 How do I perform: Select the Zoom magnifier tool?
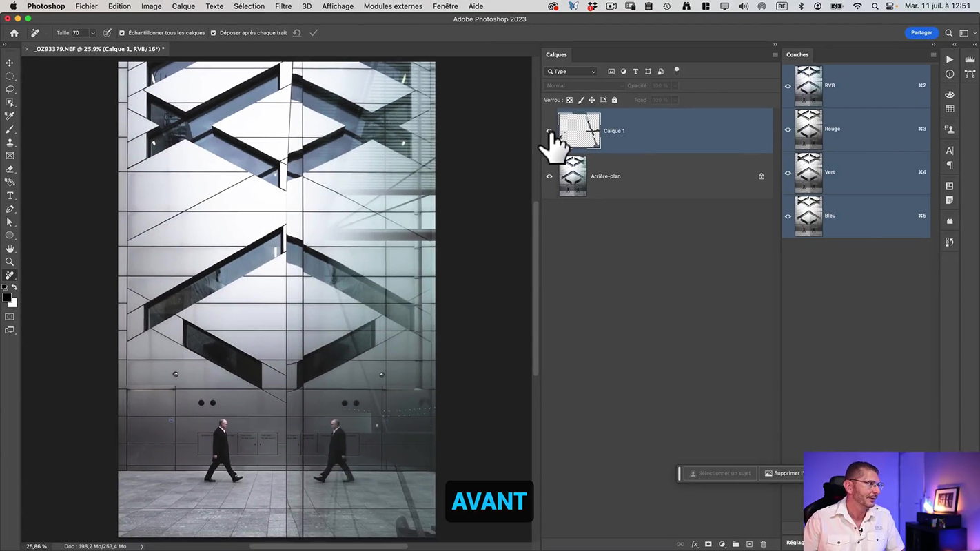tap(10, 262)
